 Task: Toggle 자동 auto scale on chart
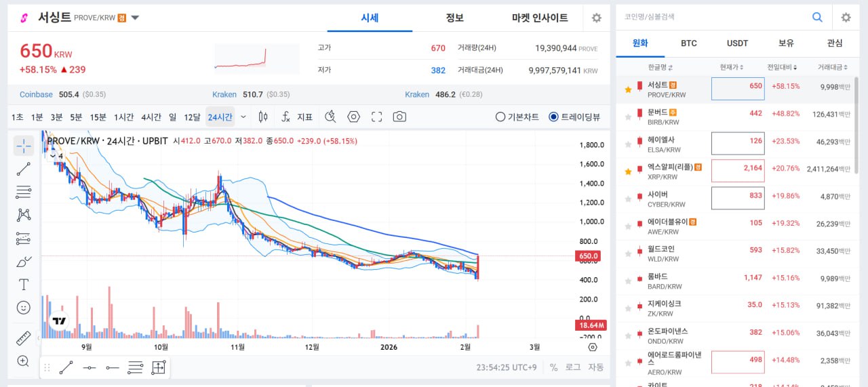click(595, 367)
